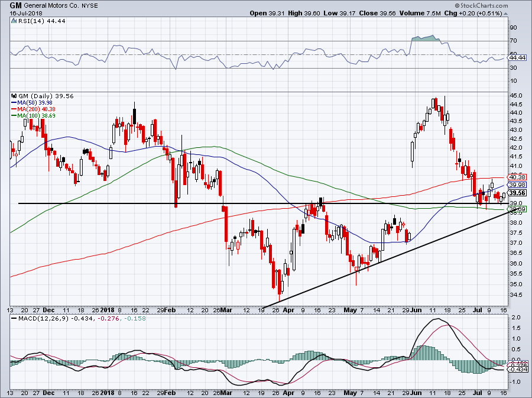Click the red 40.38 price tag on axis
This screenshot has width=532, height=398.
(x=518, y=177)
